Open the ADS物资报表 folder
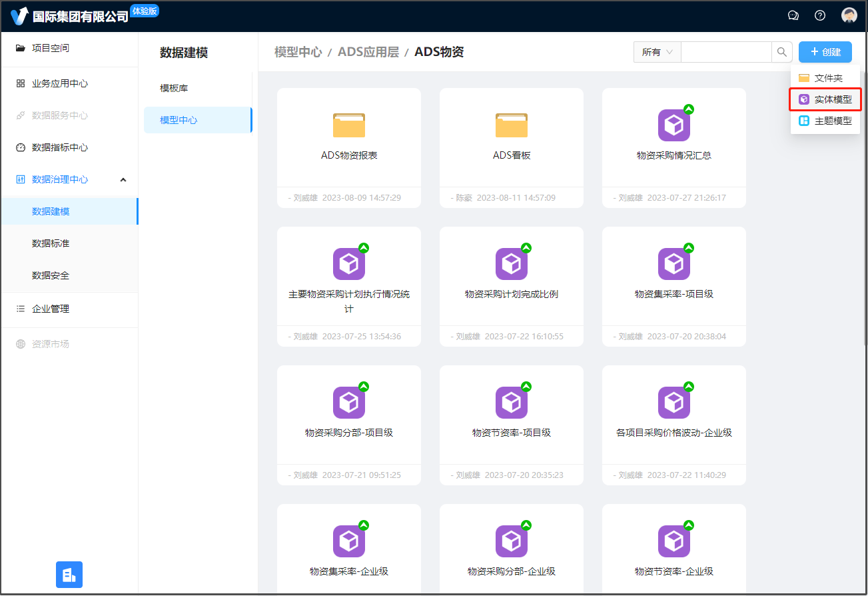Screen dimensions: 868x596 click(349, 125)
